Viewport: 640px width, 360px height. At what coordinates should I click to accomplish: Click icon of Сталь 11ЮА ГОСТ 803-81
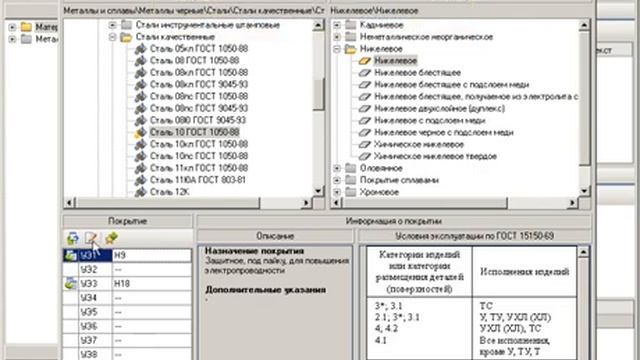point(140,180)
